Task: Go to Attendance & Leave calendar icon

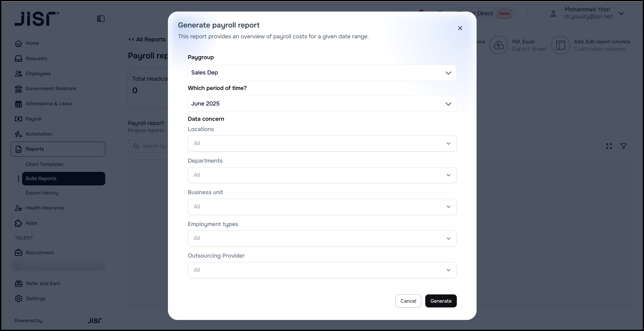Action: pyautogui.click(x=19, y=104)
